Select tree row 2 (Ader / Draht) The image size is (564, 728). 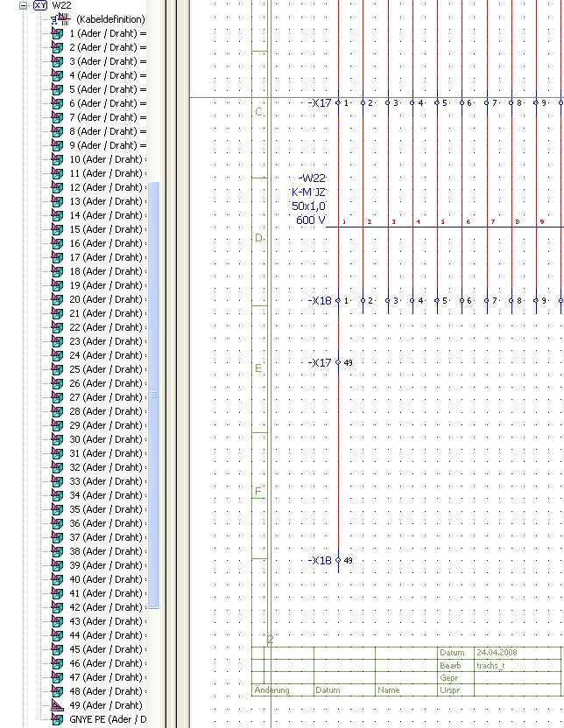coord(108,47)
